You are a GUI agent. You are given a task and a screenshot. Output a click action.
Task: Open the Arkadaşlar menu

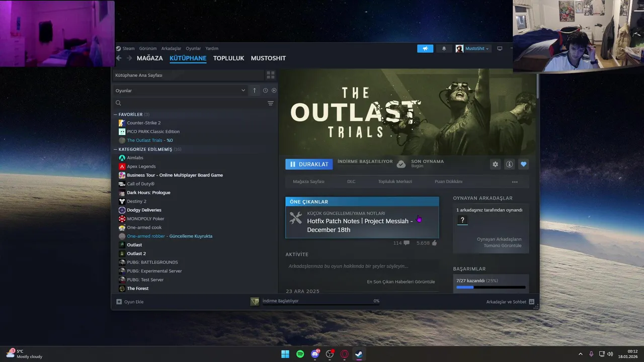click(171, 49)
